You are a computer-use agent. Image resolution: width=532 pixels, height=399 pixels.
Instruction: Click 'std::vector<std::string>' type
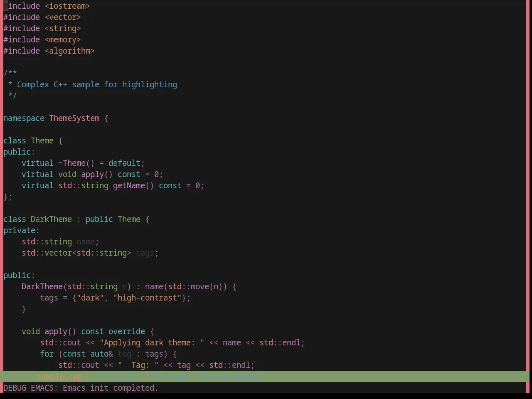[76, 253]
